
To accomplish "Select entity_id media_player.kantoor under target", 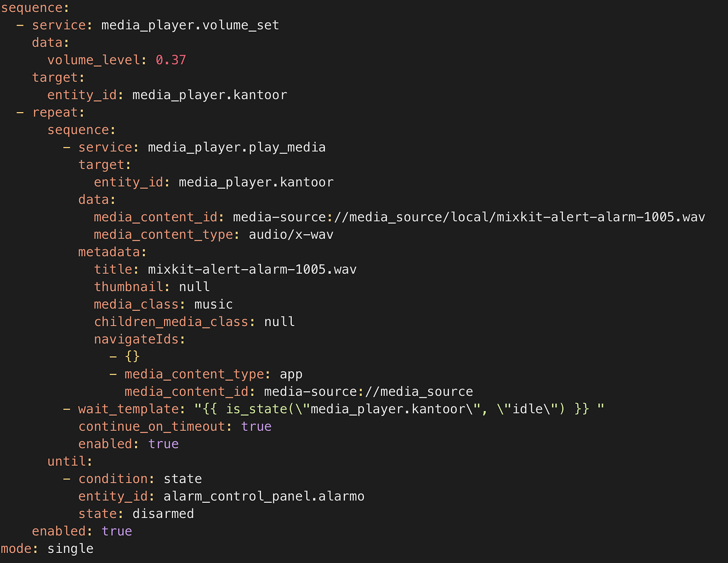I will pos(210,95).
